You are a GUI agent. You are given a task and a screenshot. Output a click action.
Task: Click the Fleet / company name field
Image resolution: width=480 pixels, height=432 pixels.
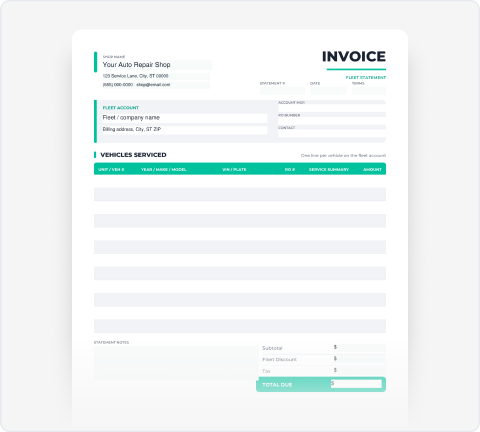point(185,118)
